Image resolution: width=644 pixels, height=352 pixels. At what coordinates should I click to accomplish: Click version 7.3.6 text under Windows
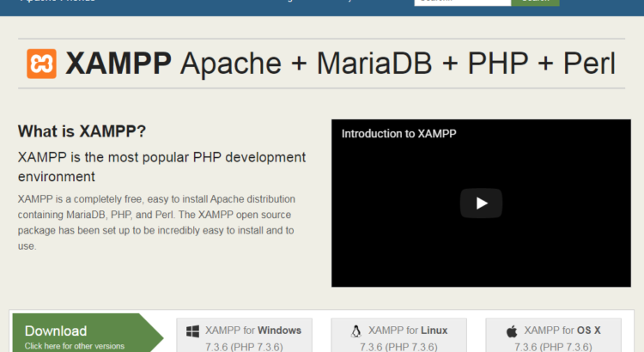pos(244,347)
